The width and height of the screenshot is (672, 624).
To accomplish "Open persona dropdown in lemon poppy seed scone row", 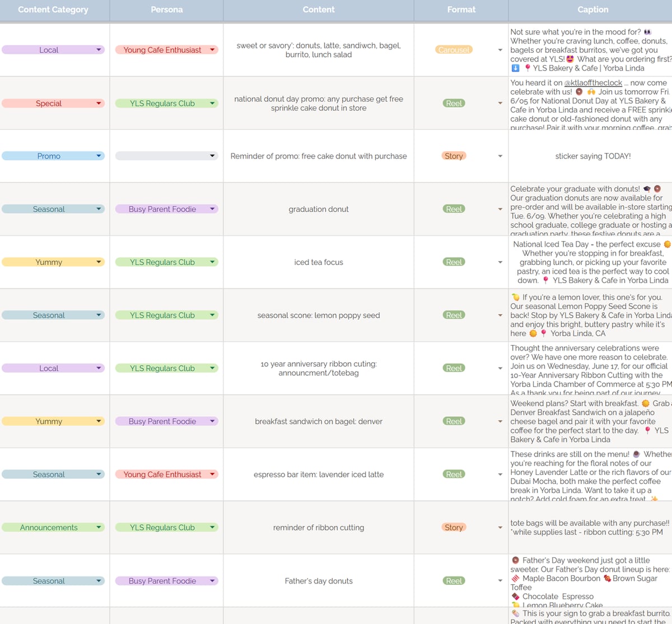I will click(166, 315).
